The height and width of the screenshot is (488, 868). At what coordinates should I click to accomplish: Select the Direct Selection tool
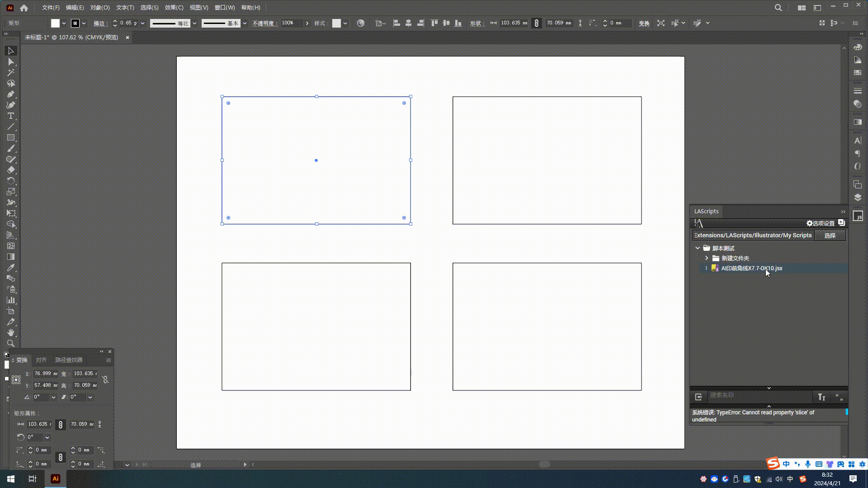coord(11,62)
